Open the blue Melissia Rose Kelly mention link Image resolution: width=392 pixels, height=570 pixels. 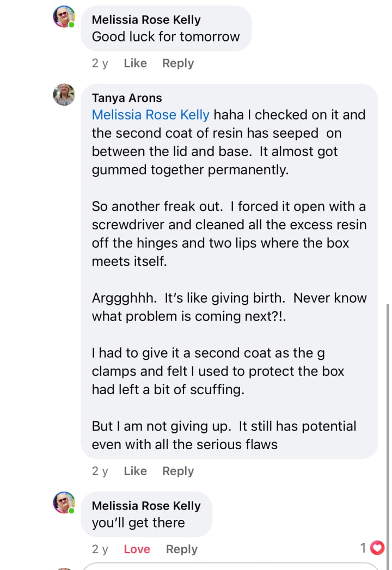click(151, 115)
